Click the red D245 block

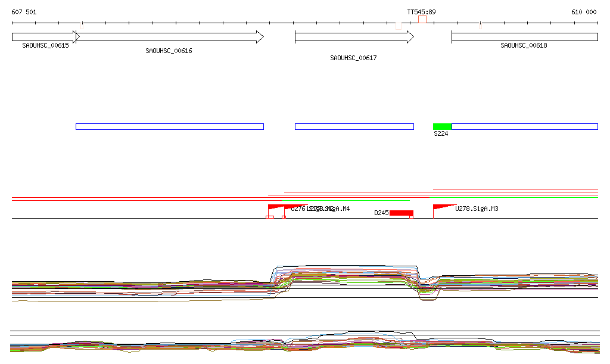(x=402, y=213)
